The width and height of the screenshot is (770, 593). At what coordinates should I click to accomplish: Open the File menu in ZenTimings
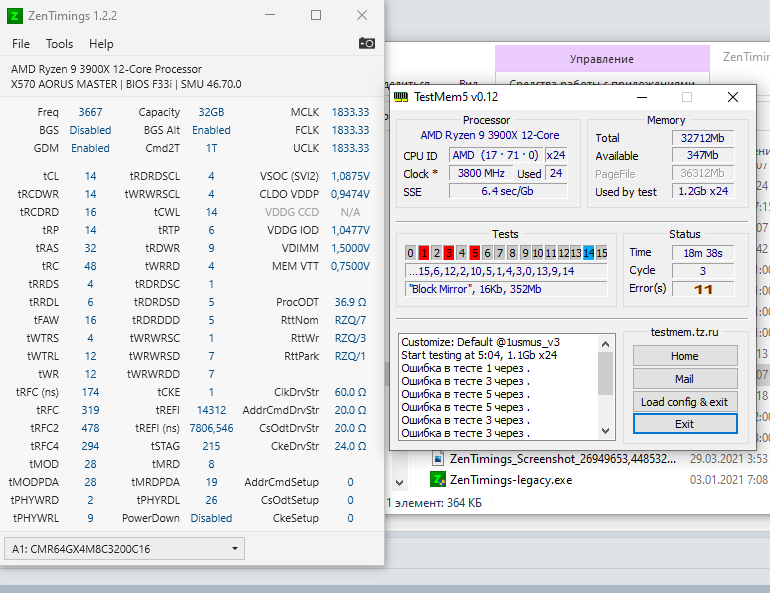pos(21,44)
